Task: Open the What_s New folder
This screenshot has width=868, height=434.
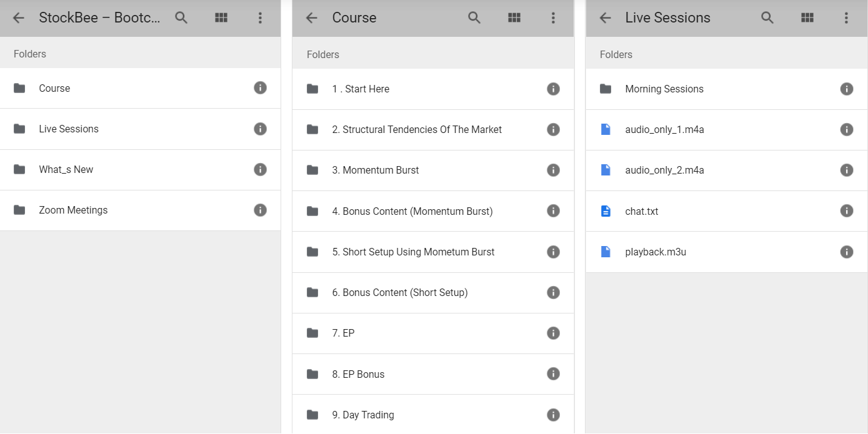Action: (x=66, y=169)
